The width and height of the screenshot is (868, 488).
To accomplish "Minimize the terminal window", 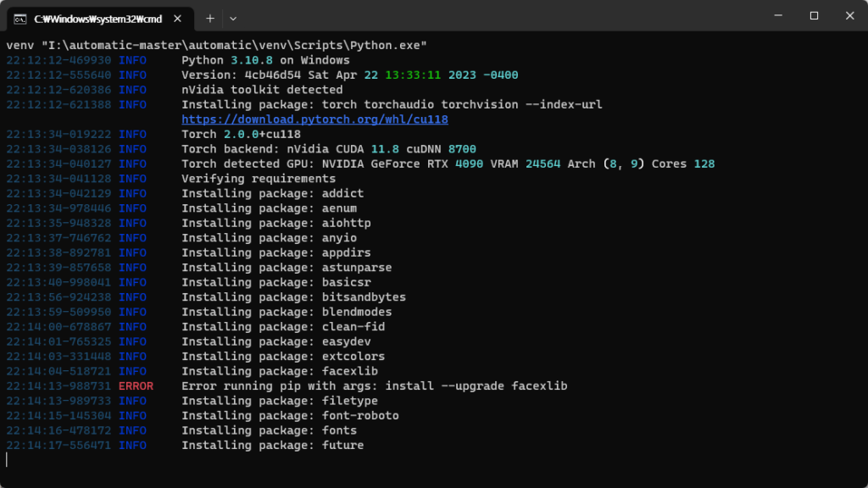I will [x=778, y=15].
